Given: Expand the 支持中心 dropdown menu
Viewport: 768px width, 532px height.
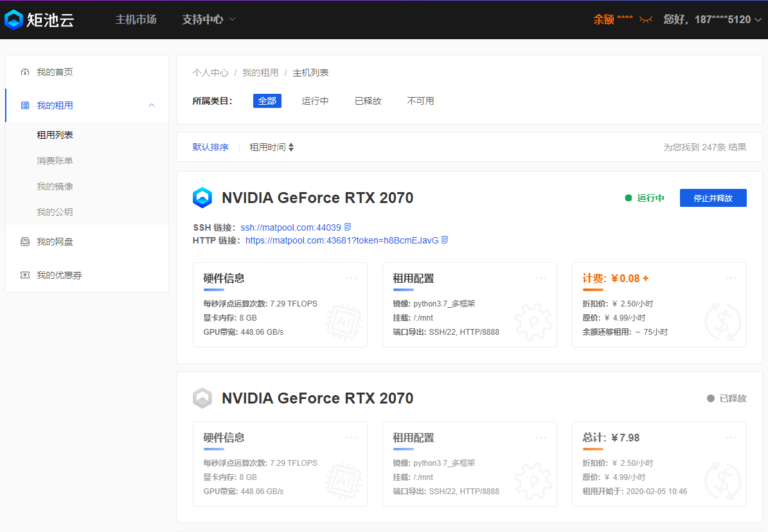Looking at the screenshot, I should [209, 19].
